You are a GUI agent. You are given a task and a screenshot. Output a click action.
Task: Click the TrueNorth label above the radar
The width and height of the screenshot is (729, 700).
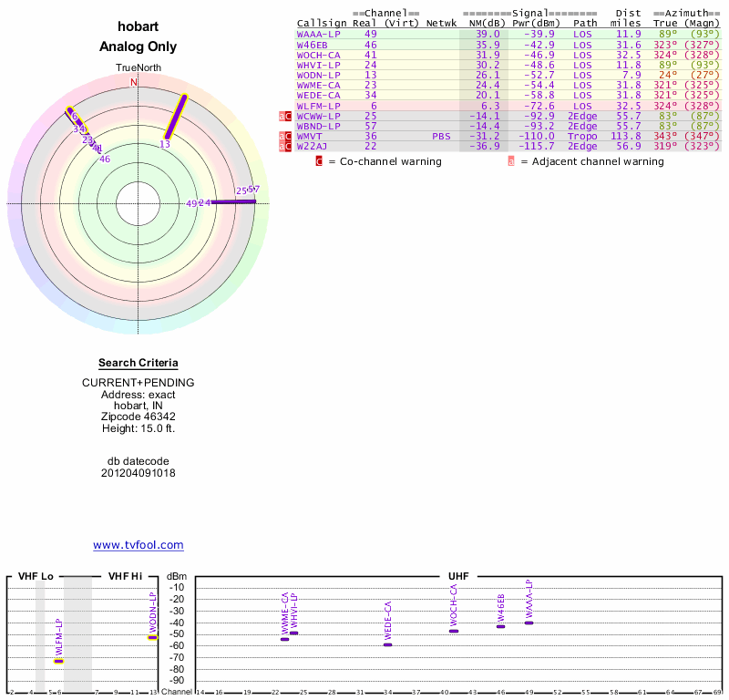point(139,68)
